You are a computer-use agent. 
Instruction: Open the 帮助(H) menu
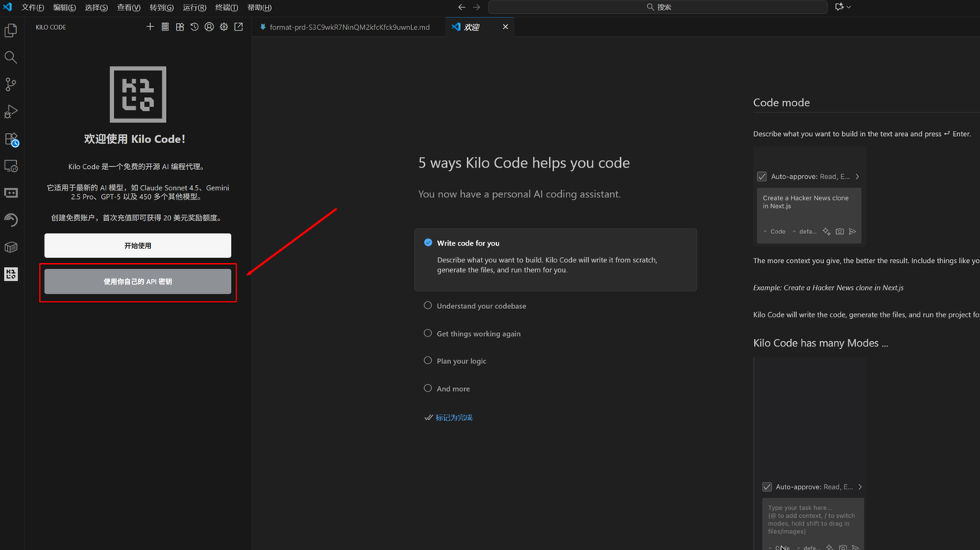(260, 7)
